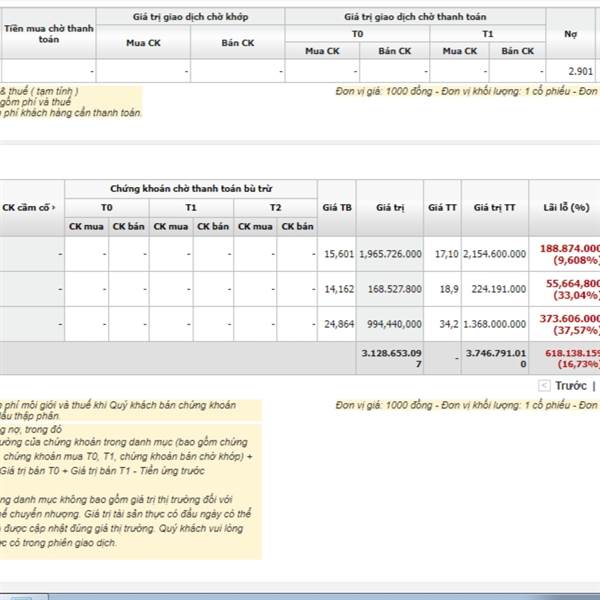600x600 pixels.
Task: Expand the CK cầm cố column arrow
Action: (53, 208)
